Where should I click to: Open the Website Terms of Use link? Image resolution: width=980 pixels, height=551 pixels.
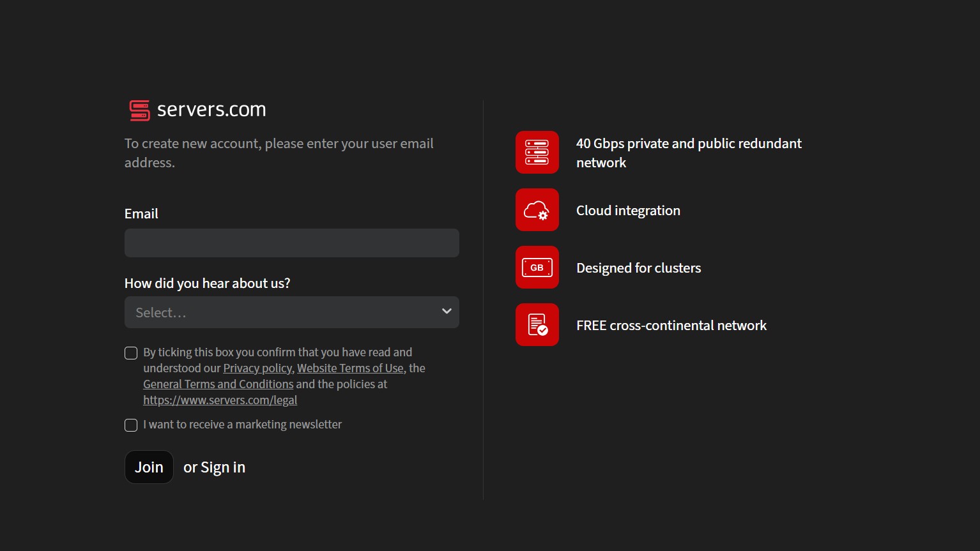[350, 368]
